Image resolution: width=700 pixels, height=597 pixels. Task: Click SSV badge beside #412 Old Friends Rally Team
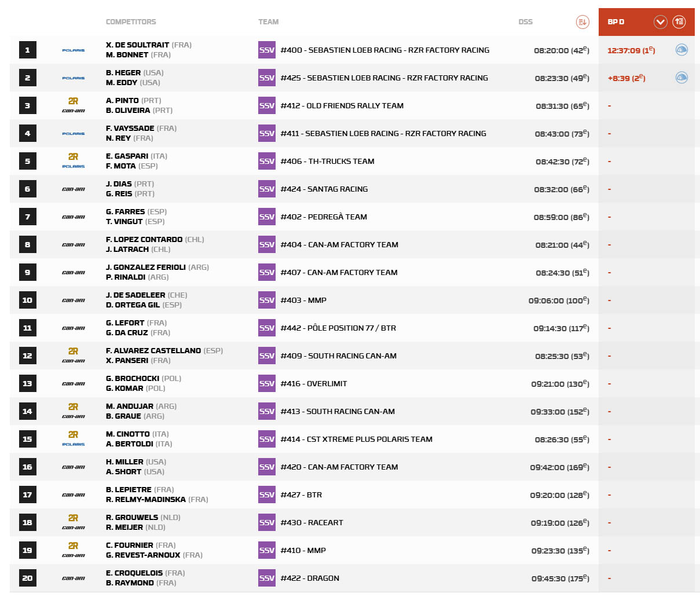tap(267, 105)
